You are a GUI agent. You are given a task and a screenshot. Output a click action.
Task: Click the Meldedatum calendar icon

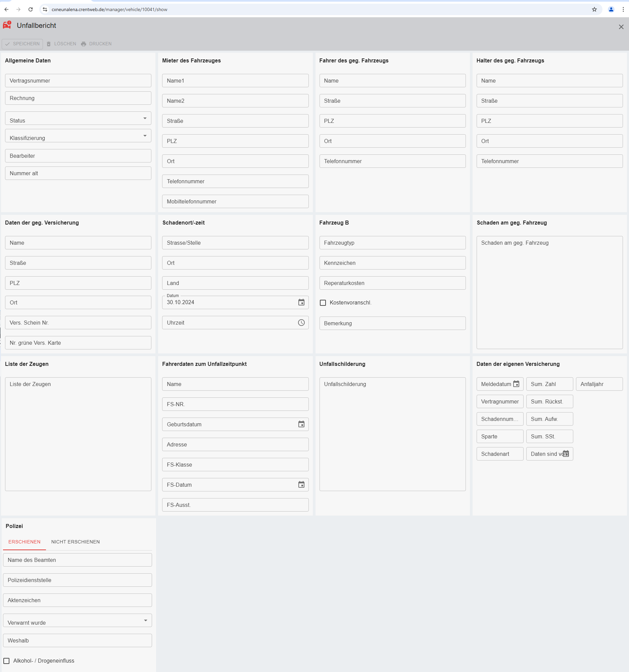[516, 384]
